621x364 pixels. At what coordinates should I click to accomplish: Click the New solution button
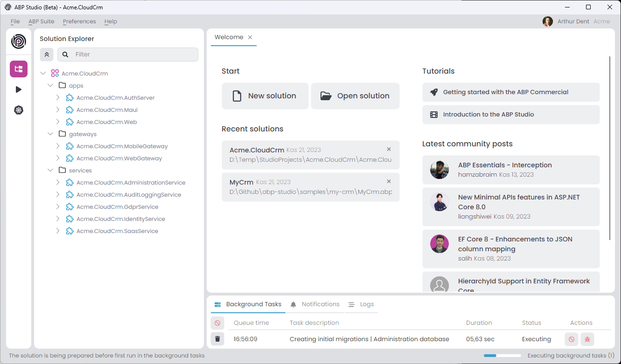tap(265, 96)
